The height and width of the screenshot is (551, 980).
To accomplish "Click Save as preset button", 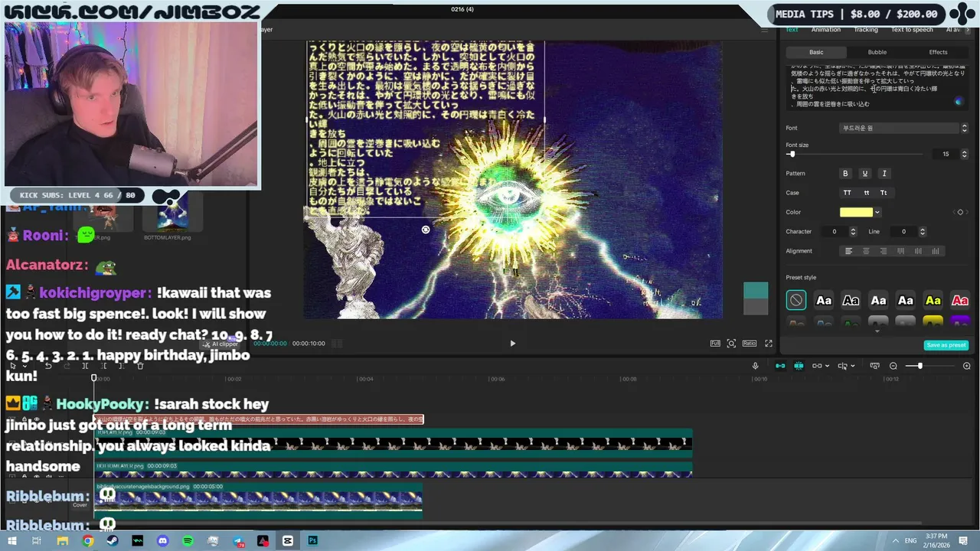I will pos(946,345).
